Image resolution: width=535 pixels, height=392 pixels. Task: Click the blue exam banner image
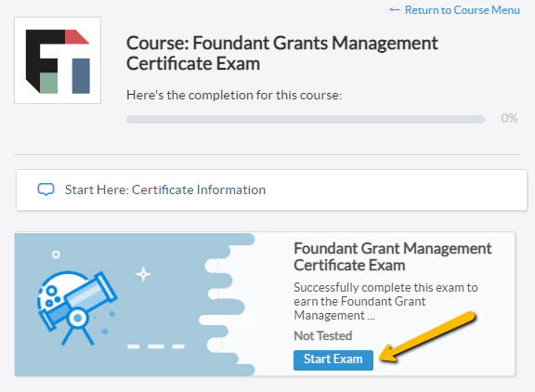coord(135,305)
